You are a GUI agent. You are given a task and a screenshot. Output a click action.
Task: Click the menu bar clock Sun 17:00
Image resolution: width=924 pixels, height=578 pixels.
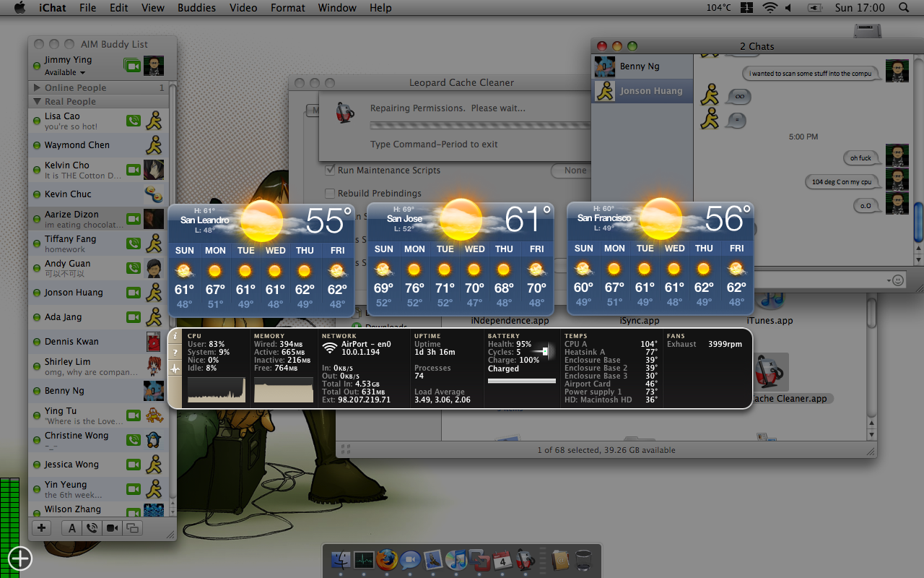pos(860,8)
